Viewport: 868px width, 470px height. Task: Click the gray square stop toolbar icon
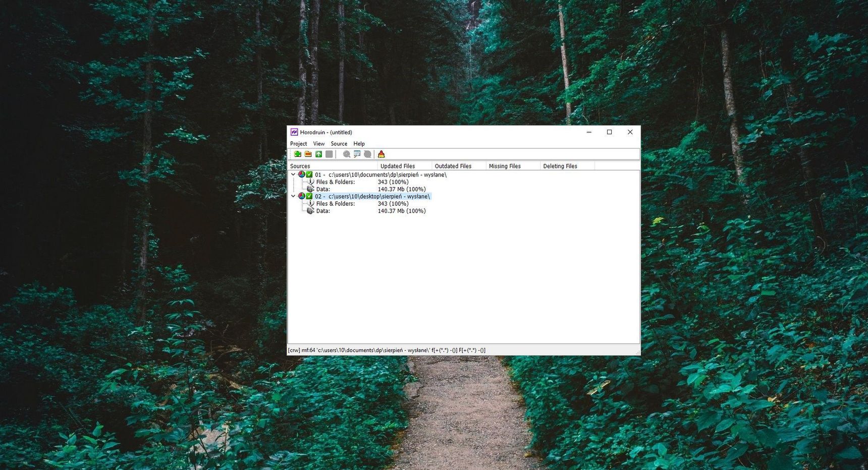point(329,154)
